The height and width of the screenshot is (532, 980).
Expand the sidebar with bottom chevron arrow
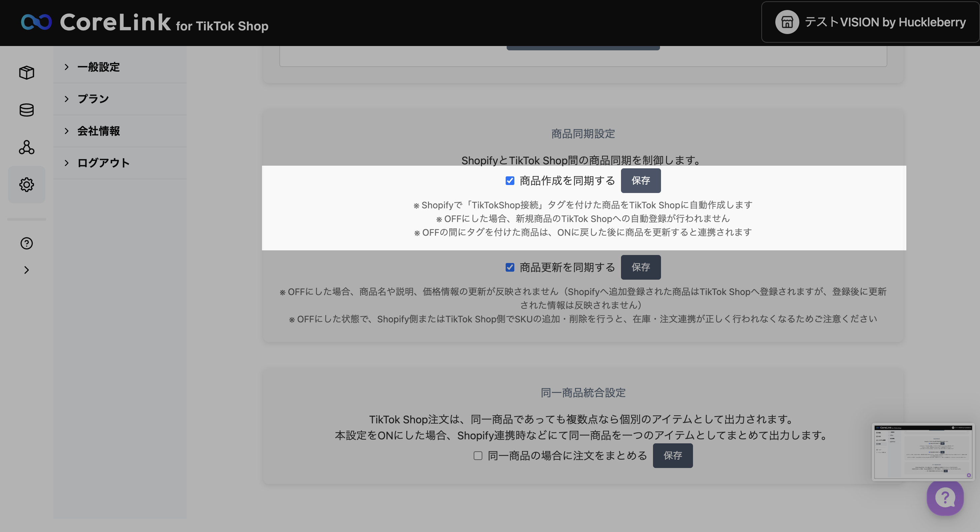point(27,270)
